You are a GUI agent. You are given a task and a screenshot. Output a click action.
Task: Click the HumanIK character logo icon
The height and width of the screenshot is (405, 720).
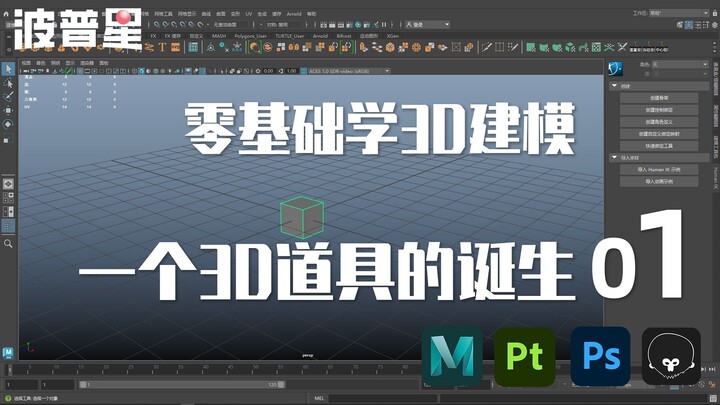pyautogui.click(x=615, y=69)
